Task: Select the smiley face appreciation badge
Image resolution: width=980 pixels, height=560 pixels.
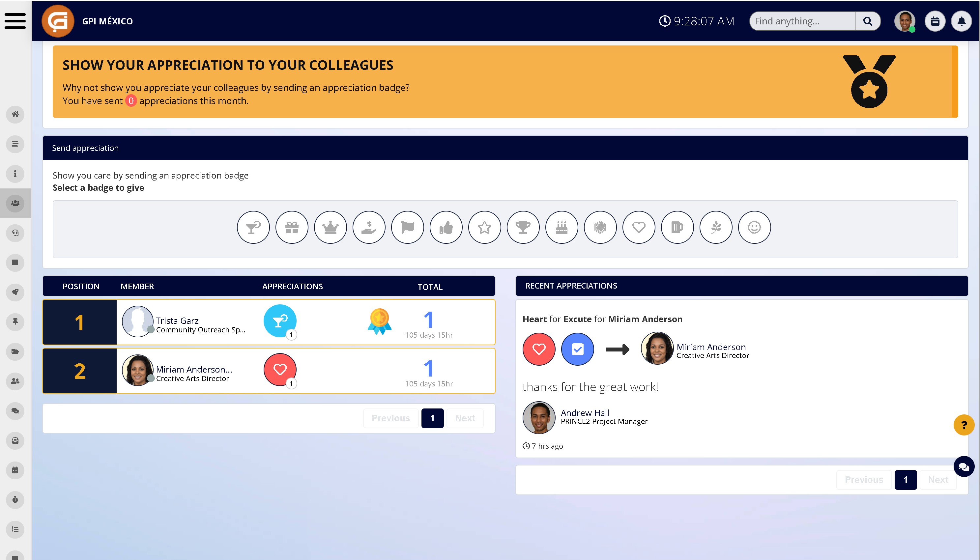Action: 754,227
